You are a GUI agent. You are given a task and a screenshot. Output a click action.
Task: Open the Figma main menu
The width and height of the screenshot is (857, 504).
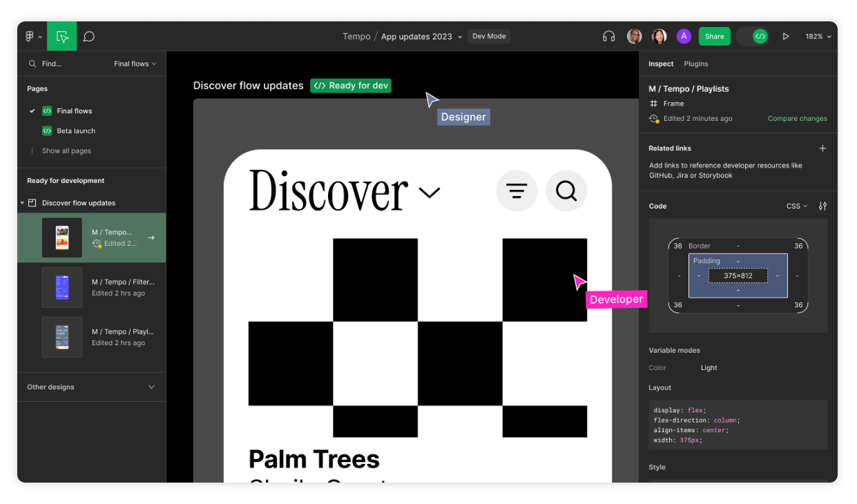coord(32,37)
